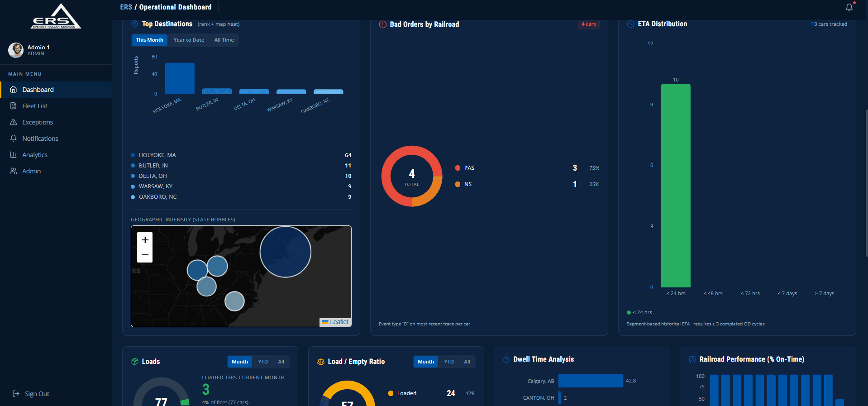Toggle the ≤ 24 hrs legend item
The height and width of the screenshot is (406, 868).
639,312
